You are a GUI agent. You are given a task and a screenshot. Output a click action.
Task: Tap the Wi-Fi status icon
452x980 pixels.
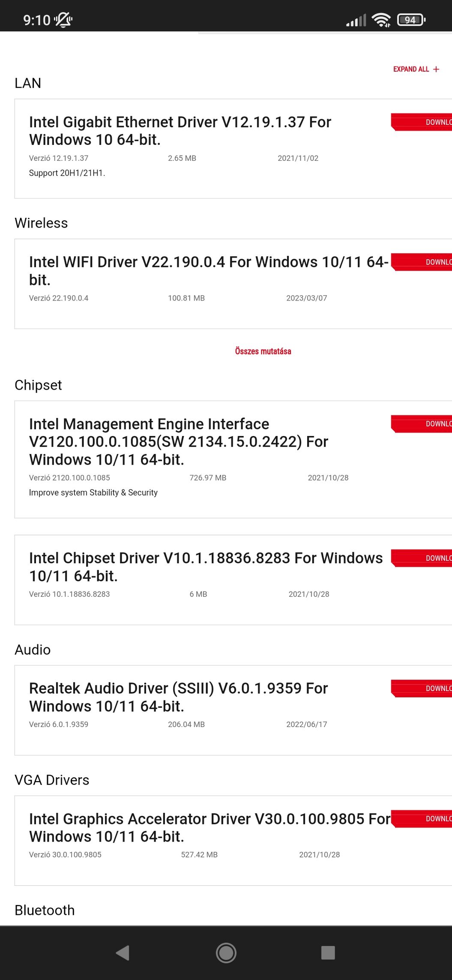tap(381, 20)
